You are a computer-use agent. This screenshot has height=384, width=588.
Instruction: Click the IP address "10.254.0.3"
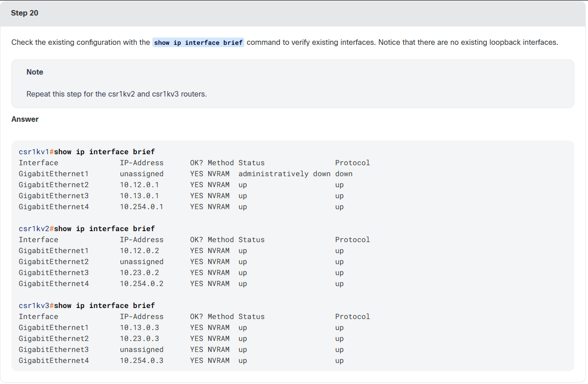coord(142,361)
